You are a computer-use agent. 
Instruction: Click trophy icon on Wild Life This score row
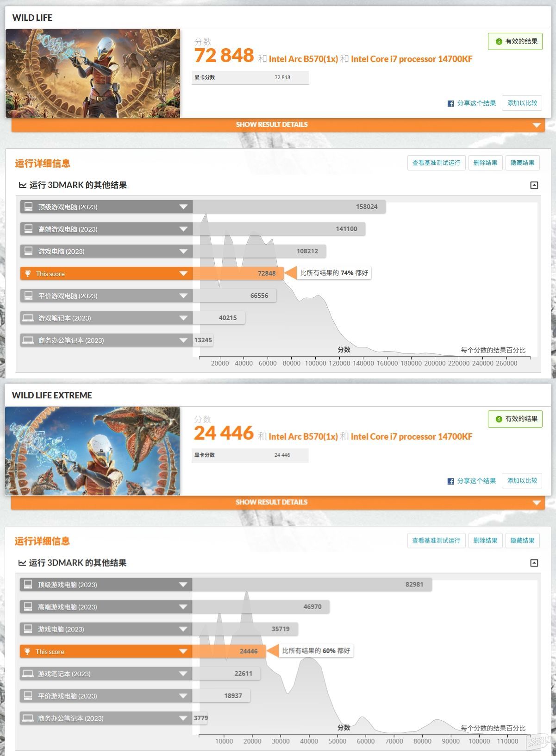coord(28,273)
